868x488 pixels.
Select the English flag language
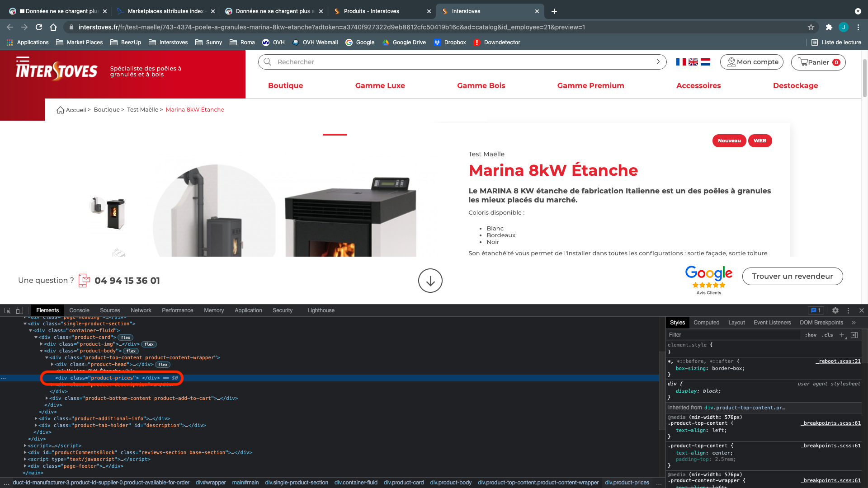693,62
